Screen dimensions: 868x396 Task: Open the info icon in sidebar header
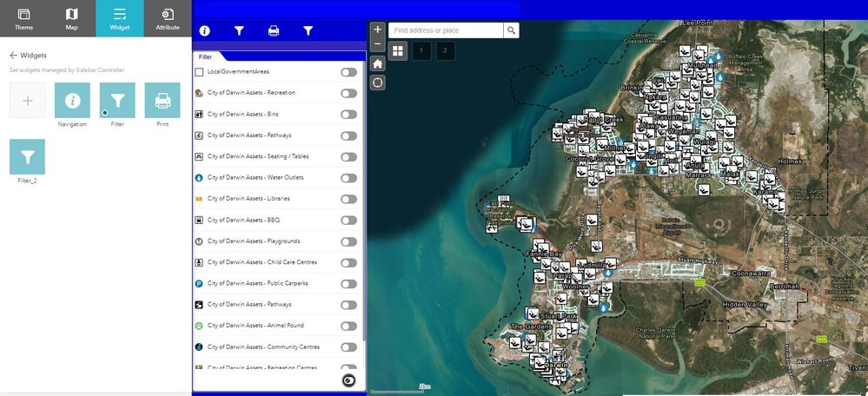205,31
